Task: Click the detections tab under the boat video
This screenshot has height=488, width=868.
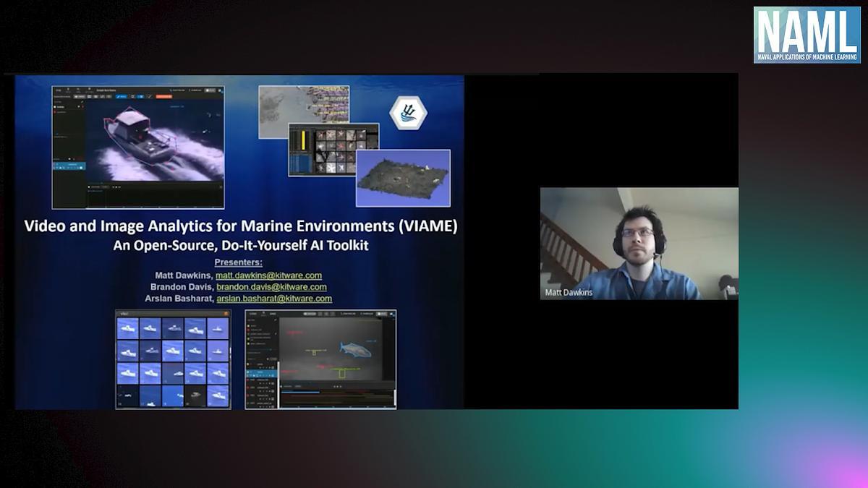Action: [94, 187]
